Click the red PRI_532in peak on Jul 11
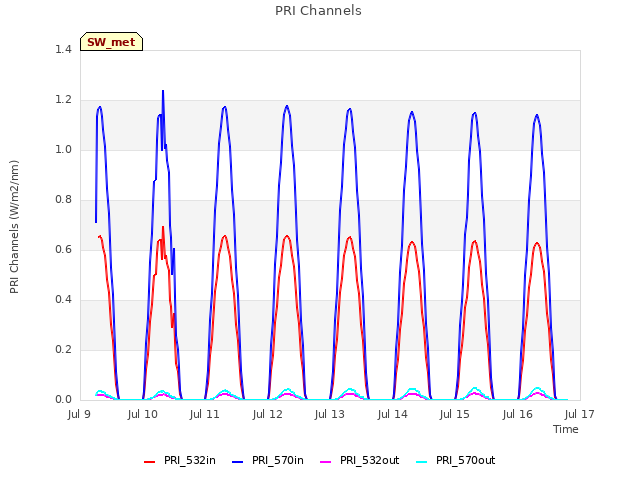640x480 pixels. (224, 236)
